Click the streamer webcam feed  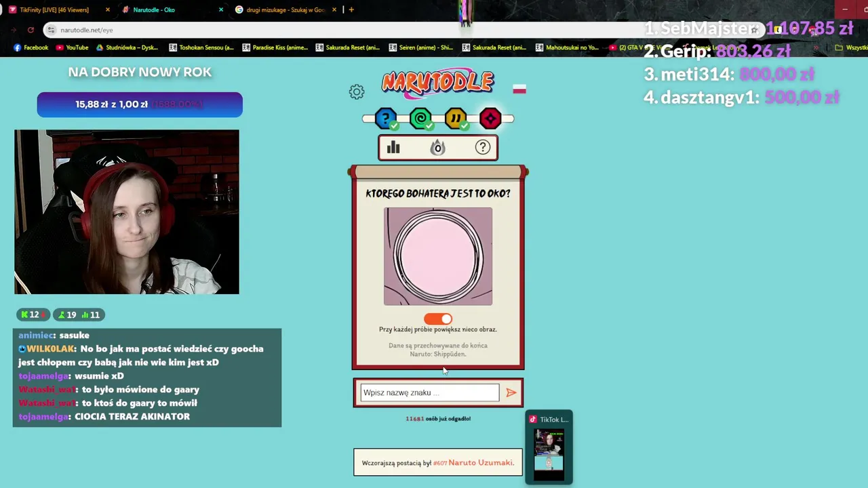click(x=127, y=212)
